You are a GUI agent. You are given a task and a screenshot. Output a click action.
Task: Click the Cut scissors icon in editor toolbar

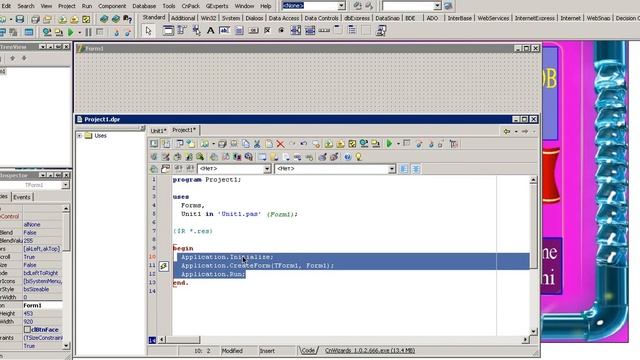[x=257, y=144]
